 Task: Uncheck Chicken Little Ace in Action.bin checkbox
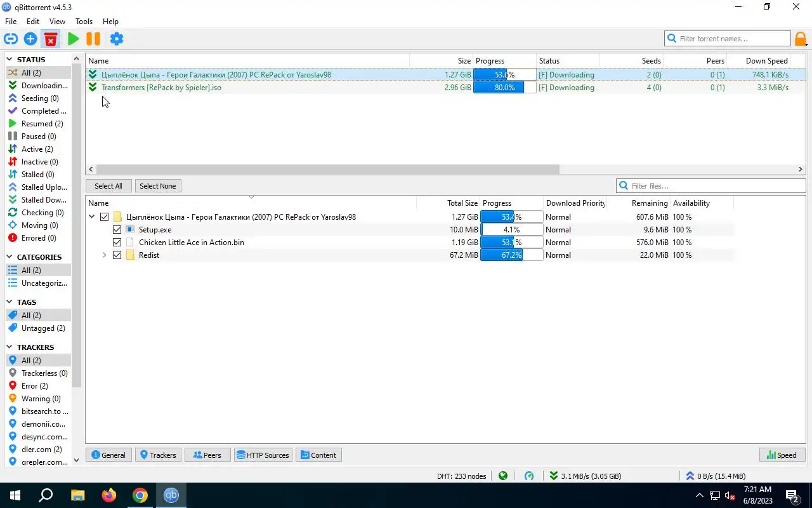pyautogui.click(x=117, y=243)
